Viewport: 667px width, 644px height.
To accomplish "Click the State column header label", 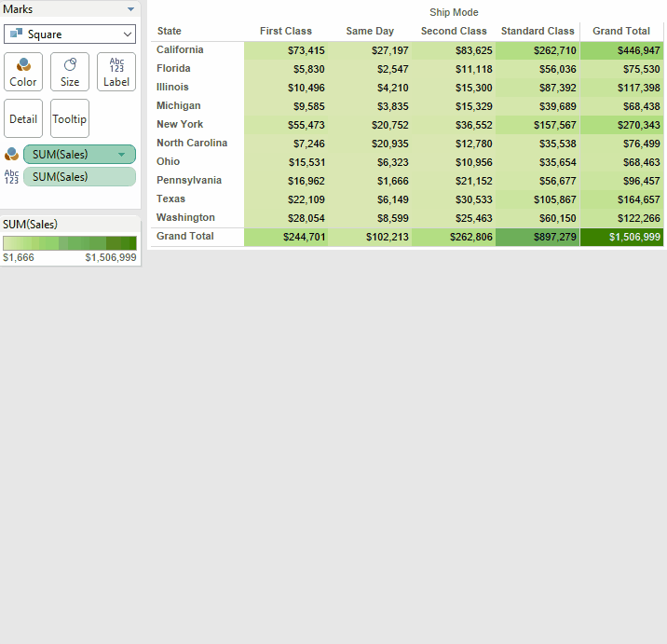I will 169,31.
